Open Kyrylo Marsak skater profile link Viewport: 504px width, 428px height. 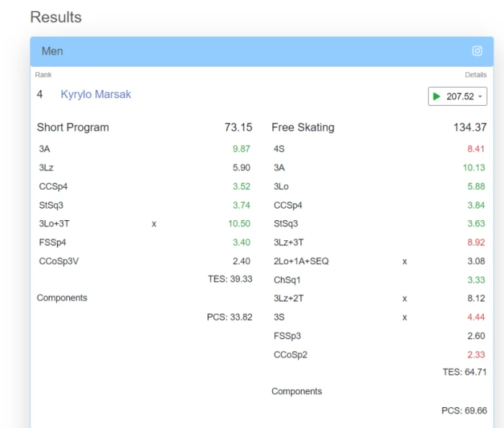tap(96, 94)
